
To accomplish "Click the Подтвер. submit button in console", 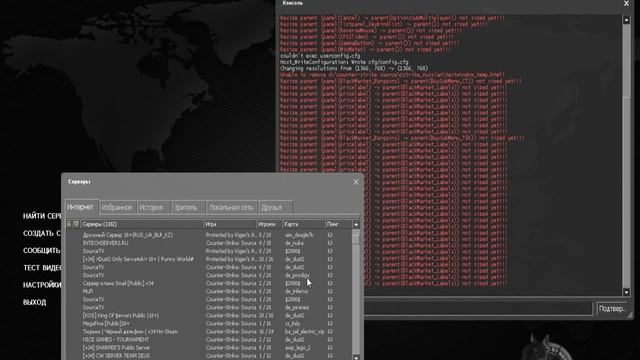I will (612, 309).
